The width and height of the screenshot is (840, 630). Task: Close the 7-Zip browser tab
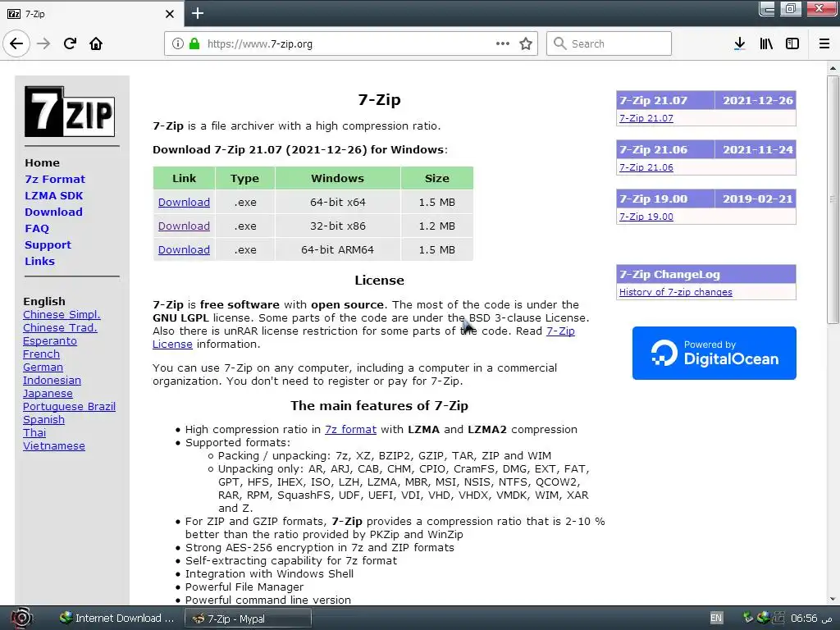170,14
